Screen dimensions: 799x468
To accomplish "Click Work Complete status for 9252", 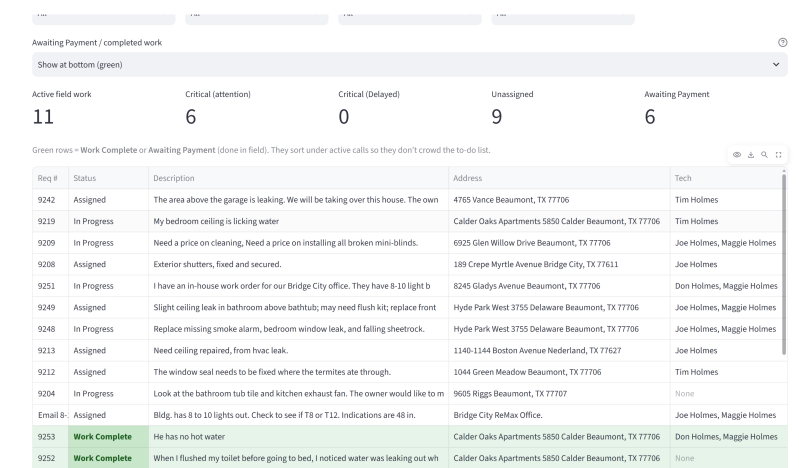I will coord(109,458).
